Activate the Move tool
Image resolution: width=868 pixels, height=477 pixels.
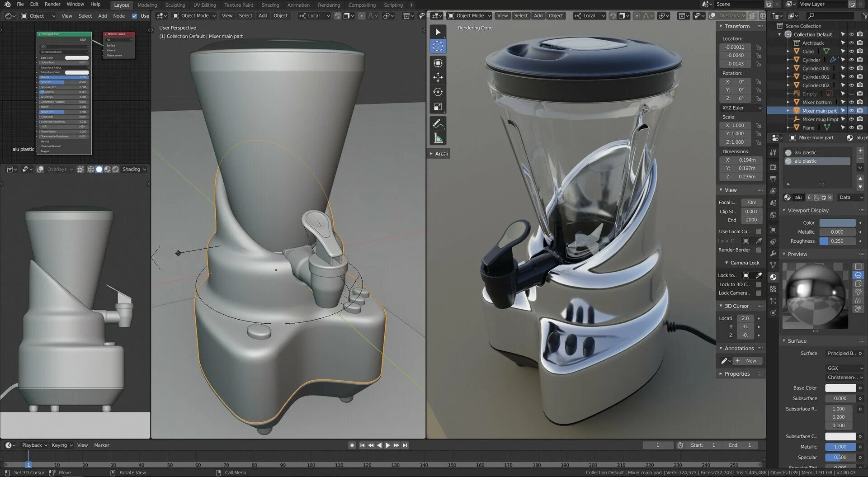tap(438, 78)
